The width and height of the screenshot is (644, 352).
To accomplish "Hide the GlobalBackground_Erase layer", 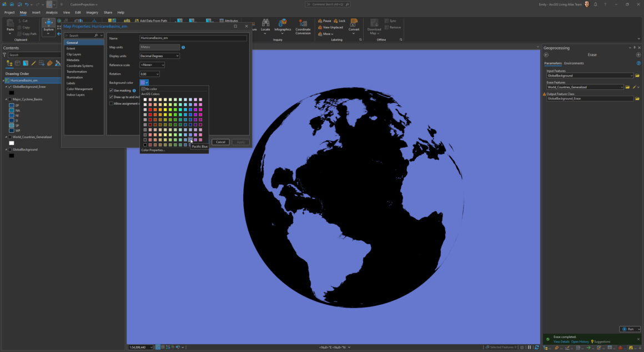I will click(10, 87).
